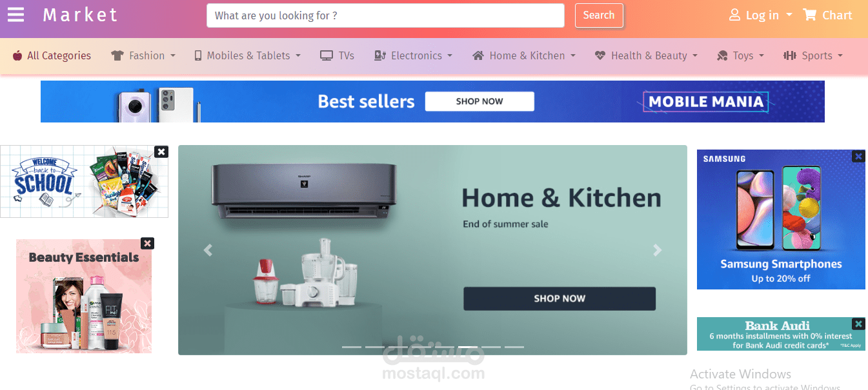Dismiss the Bank Audi ad

[x=858, y=324]
